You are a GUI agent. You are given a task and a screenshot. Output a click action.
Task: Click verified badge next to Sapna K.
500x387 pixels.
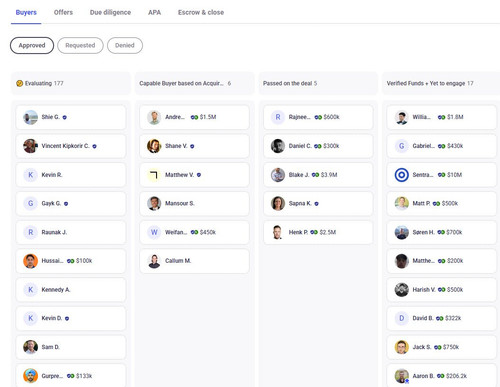tap(316, 204)
